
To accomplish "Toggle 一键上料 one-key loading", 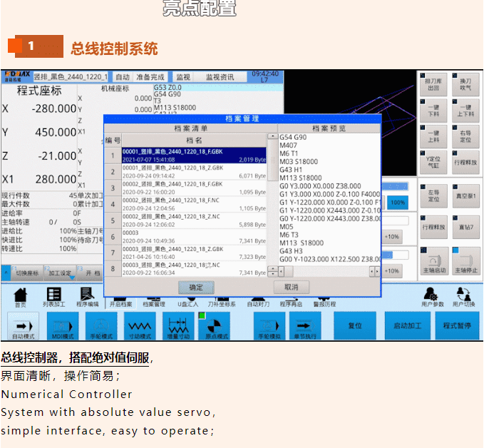I will (x=433, y=136).
